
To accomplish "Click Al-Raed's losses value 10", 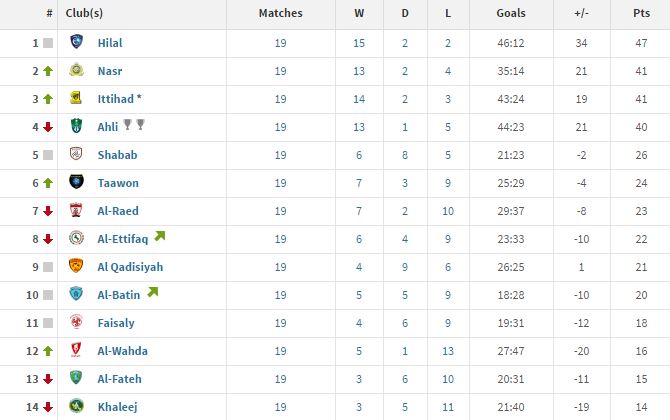I will click(x=448, y=211).
